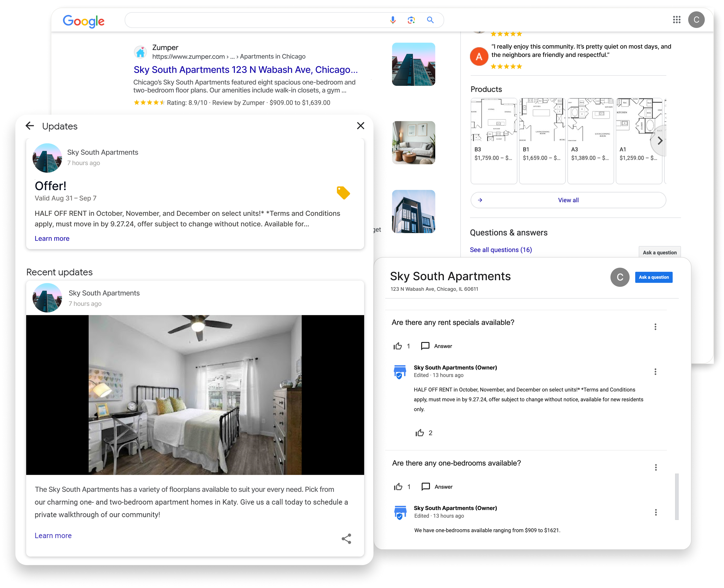This screenshot has width=724, height=588.
Task: Like the owner's half off rent answer
Action: (420, 433)
